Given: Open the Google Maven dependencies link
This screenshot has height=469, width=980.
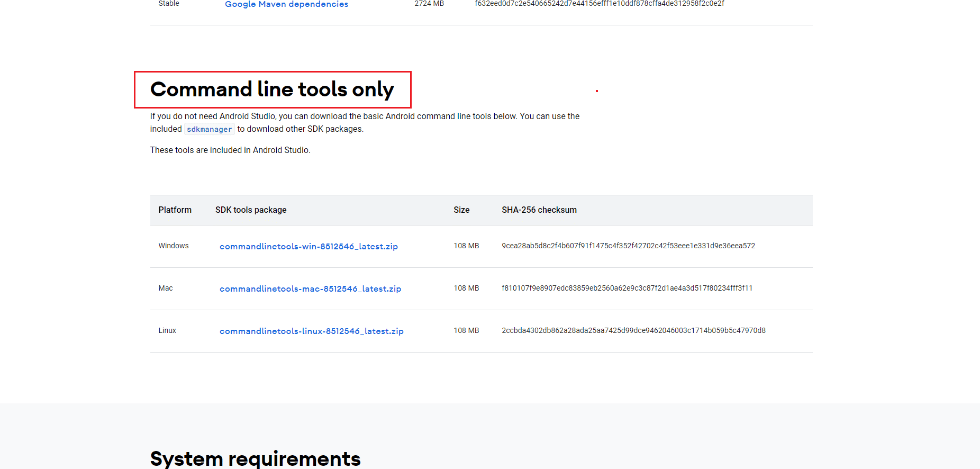Looking at the screenshot, I should [286, 4].
